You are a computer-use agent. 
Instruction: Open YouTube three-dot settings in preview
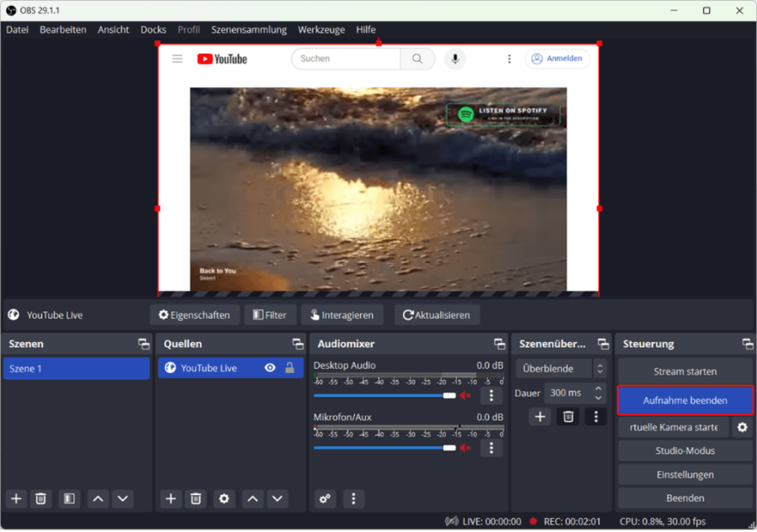509,59
